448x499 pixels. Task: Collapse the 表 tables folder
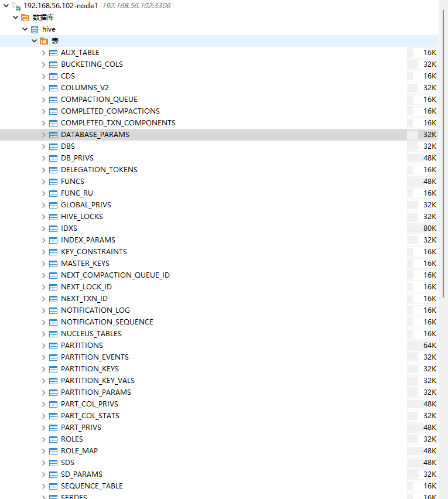click(35, 41)
